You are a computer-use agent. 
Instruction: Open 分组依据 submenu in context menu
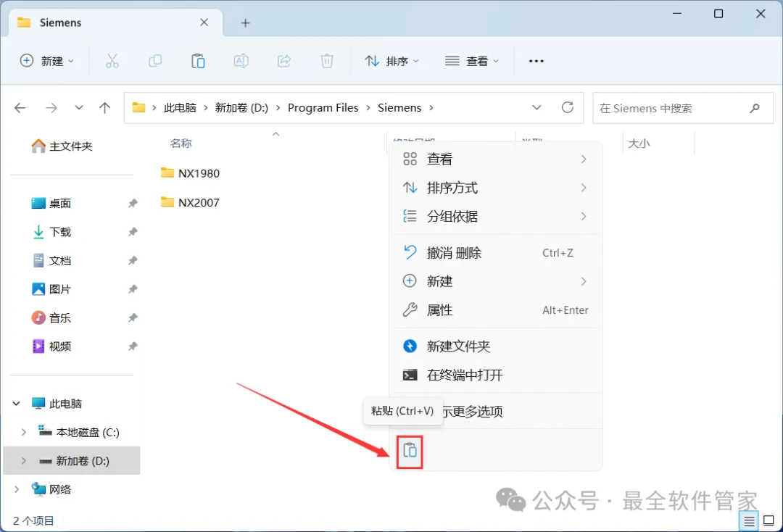[495, 216]
